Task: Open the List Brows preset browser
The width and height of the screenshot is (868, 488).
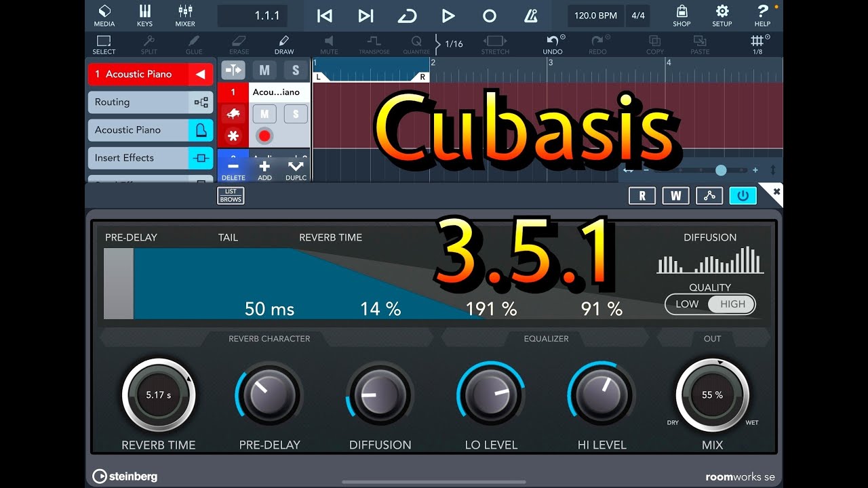Action: pos(231,196)
